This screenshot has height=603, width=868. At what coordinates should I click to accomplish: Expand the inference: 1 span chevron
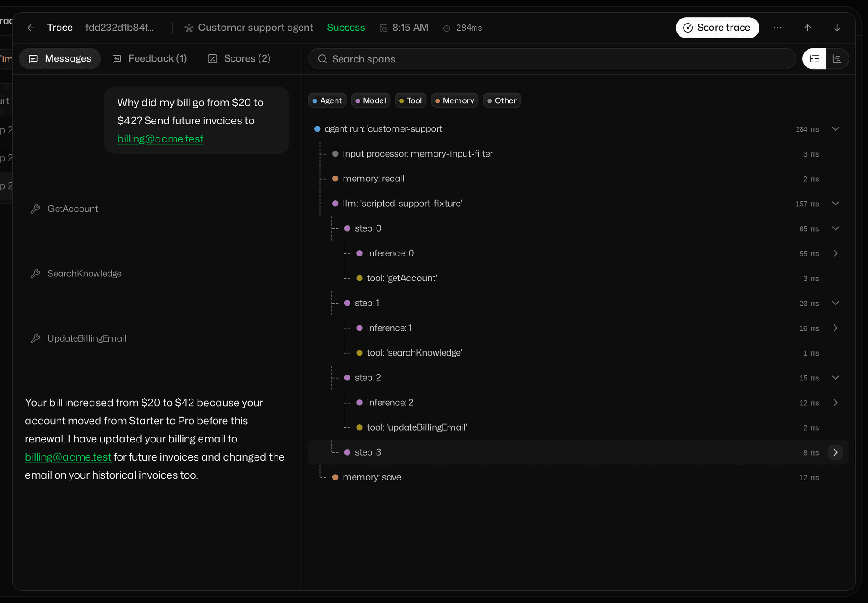point(835,328)
